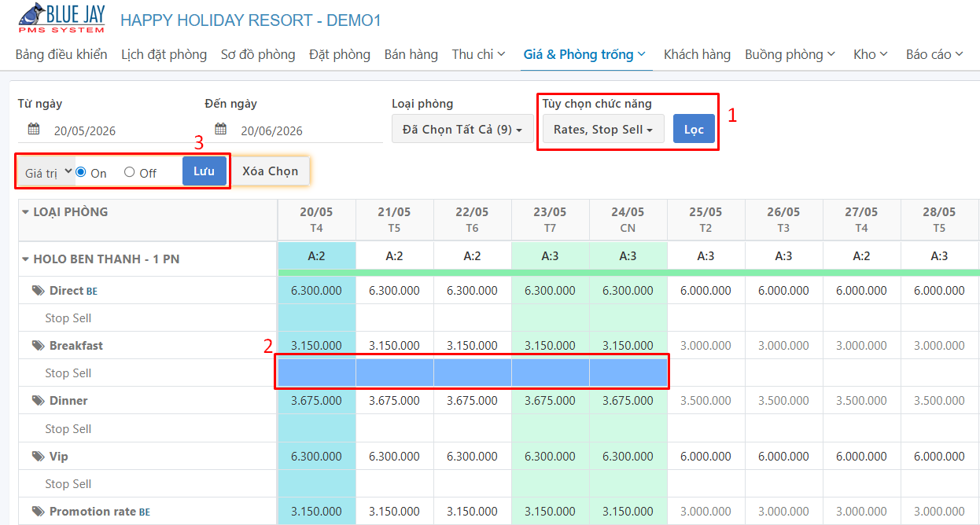Click the Blue Jay PMS logo
980x525 pixels.
(61, 18)
